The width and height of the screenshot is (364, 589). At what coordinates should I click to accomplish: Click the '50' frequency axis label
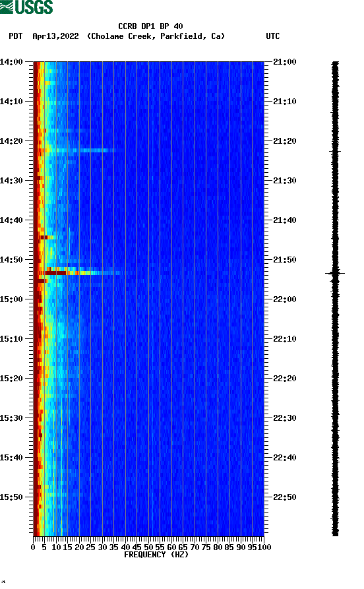click(148, 547)
